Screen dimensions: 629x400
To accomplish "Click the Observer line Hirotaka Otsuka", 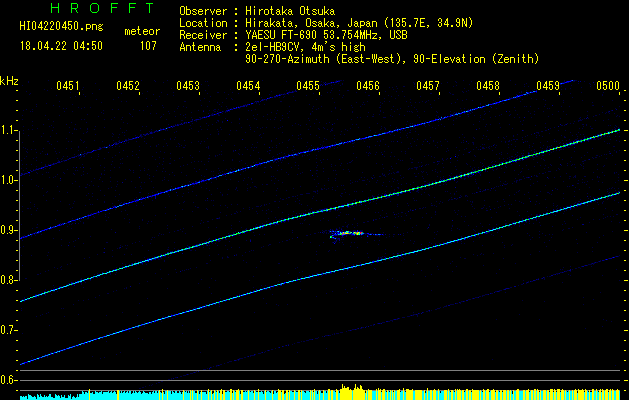I will click(257, 11).
